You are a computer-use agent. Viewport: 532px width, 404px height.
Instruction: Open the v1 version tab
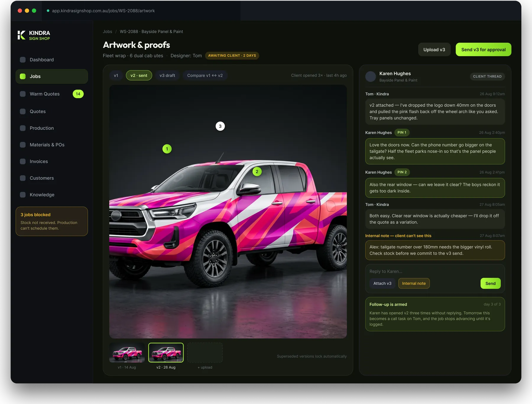click(x=116, y=75)
